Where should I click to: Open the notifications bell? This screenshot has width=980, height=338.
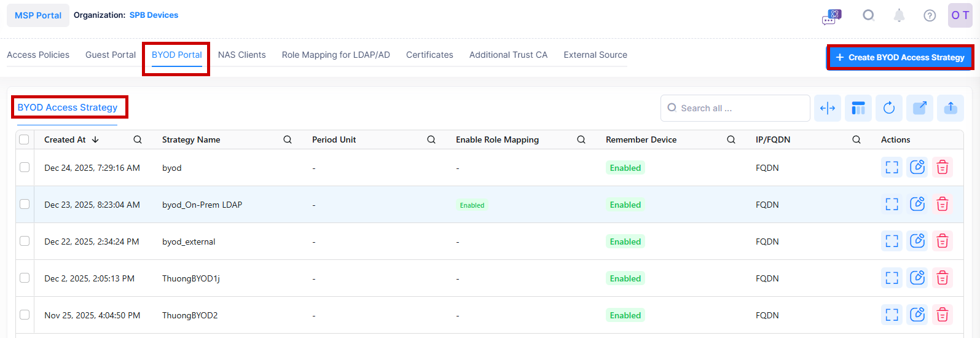(899, 15)
